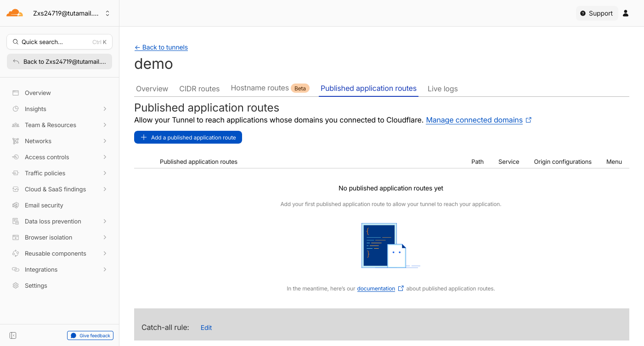The height and width of the screenshot is (346, 644).
Task: Focus the Quick search field
Action: coord(59,42)
